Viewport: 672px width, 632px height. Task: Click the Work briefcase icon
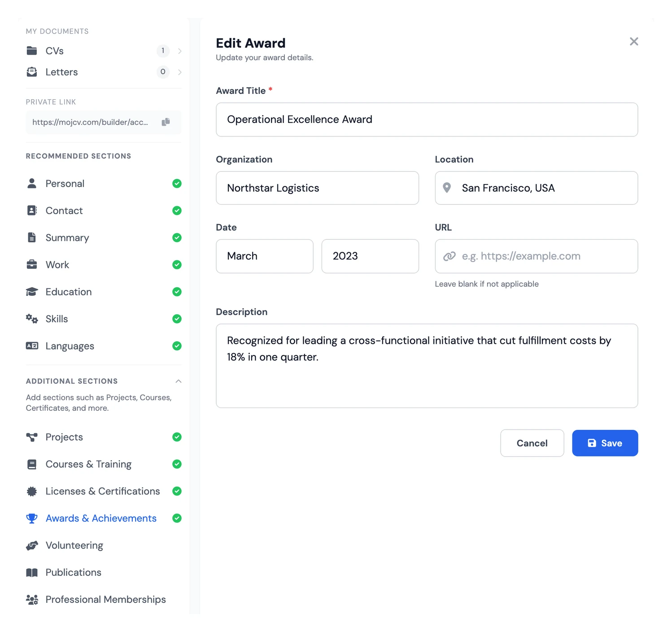[x=32, y=264]
